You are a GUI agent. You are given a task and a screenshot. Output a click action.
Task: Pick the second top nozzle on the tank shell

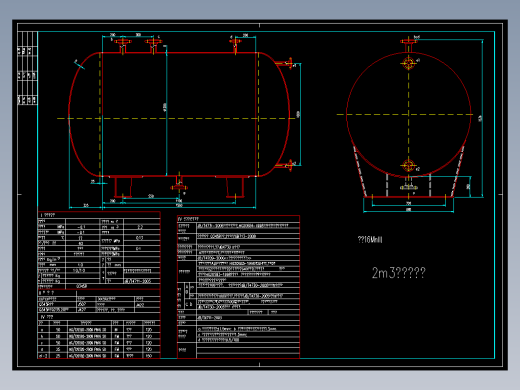pyautogui.click(x=153, y=46)
